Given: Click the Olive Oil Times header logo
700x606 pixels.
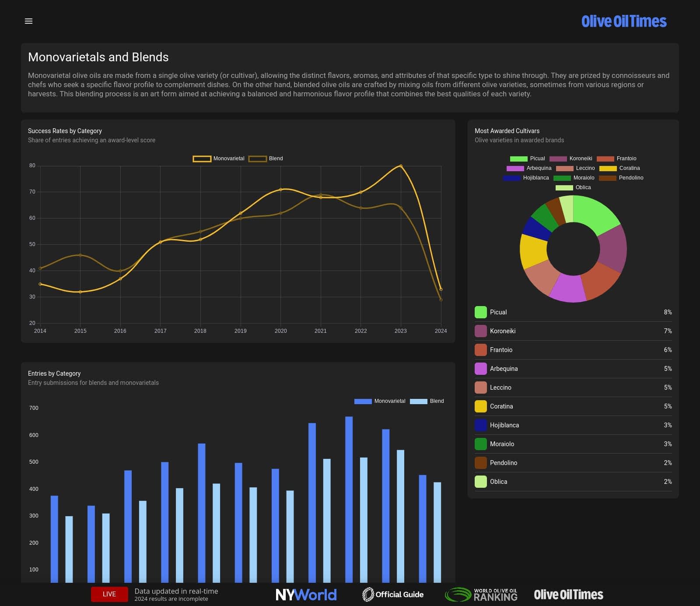Looking at the screenshot, I should 623,21.
